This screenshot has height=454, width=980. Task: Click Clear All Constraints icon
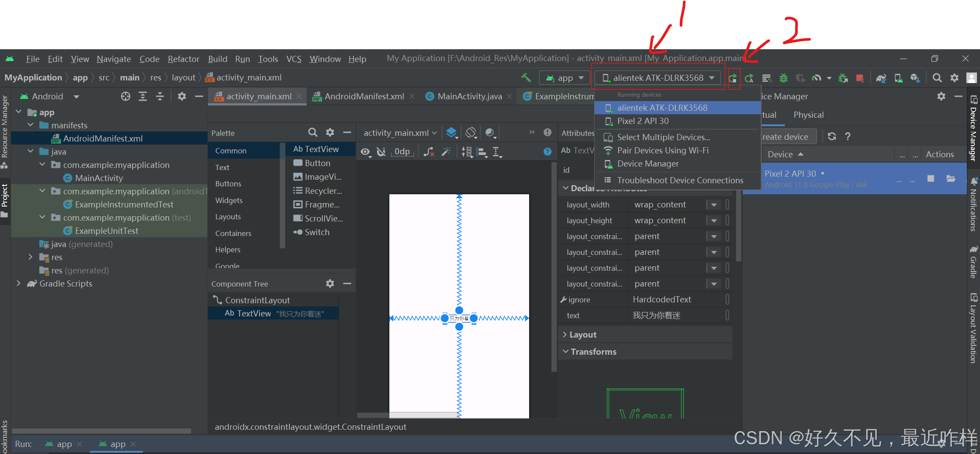(429, 152)
